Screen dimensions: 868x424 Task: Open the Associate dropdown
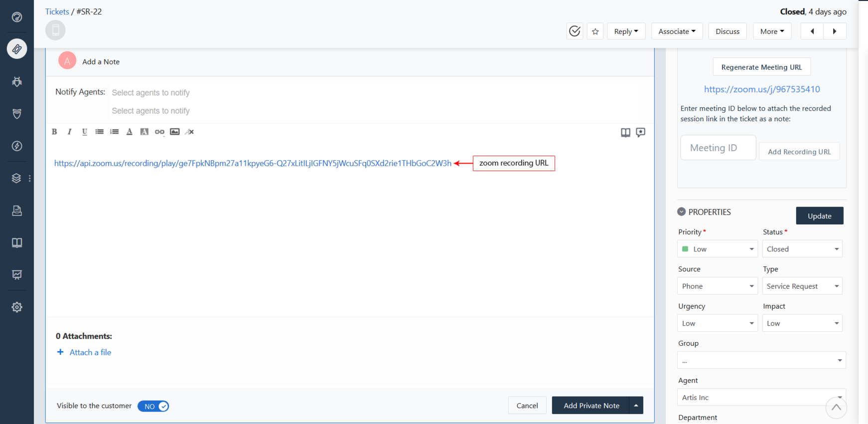677,31
